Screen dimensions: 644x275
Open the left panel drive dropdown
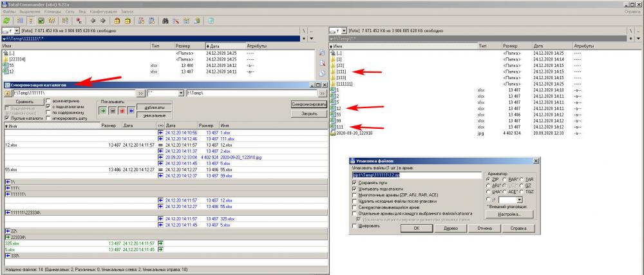click(17, 31)
